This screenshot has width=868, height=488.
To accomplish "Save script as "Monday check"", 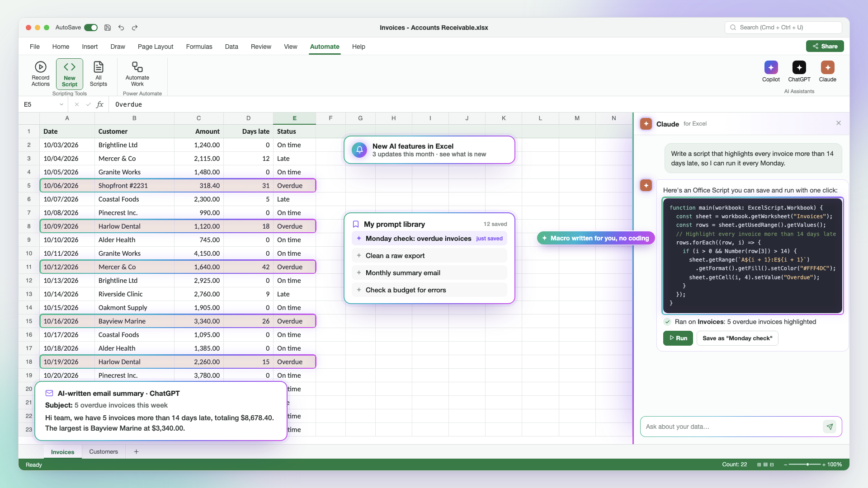I will (737, 338).
